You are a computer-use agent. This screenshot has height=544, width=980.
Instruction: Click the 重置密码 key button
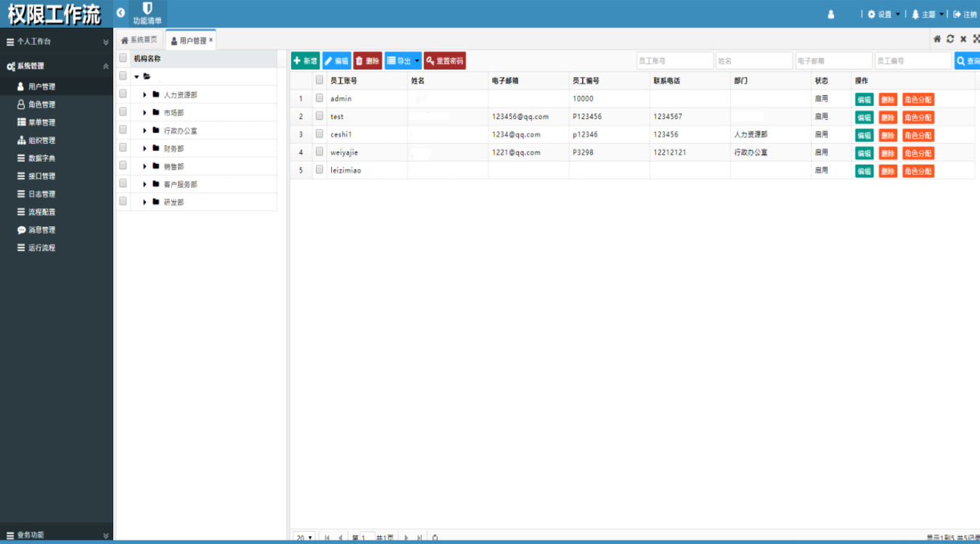pyautogui.click(x=444, y=61)
